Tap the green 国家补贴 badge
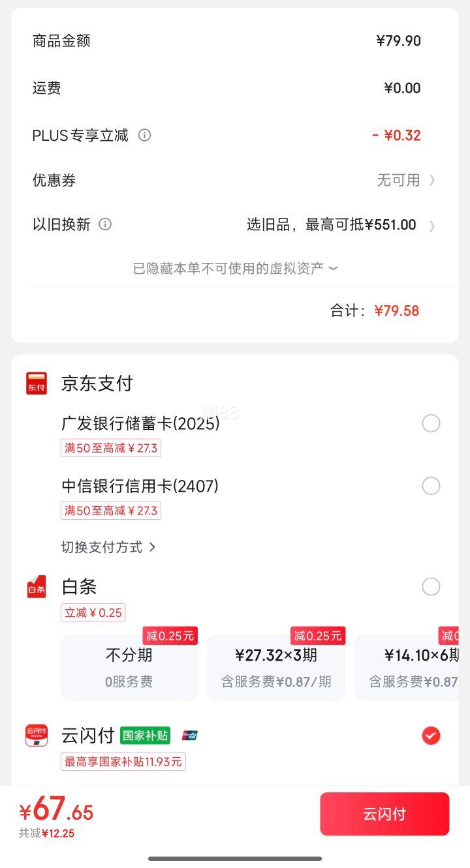The image size is (470, 868). tap(145, 736)
